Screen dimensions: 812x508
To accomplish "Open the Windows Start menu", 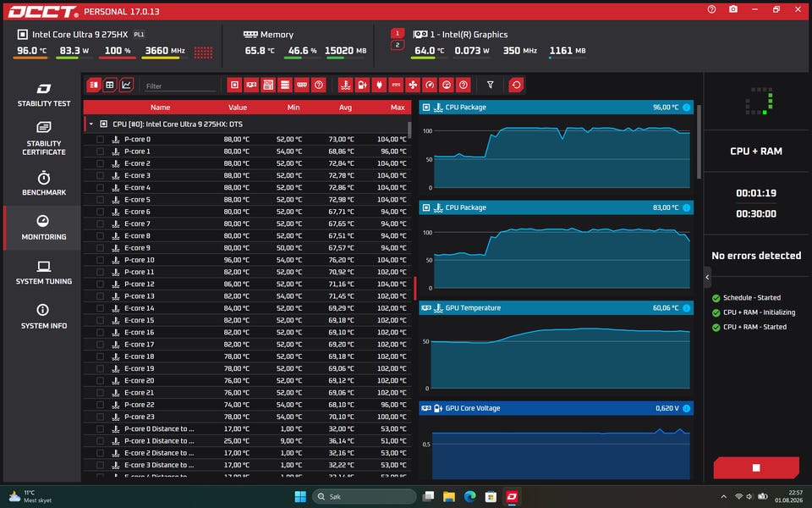I will click(300, 497).
